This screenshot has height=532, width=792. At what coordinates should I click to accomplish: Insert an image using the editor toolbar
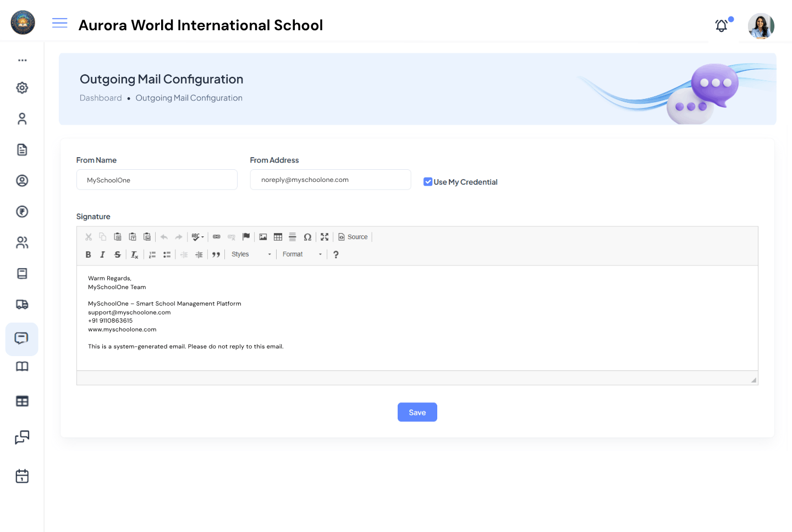(x=263, y=236)
